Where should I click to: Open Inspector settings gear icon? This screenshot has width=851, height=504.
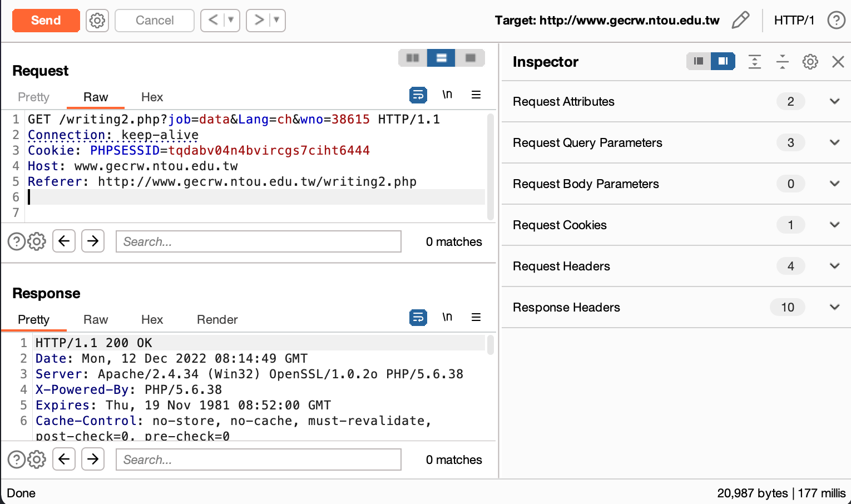pos(810,61)
